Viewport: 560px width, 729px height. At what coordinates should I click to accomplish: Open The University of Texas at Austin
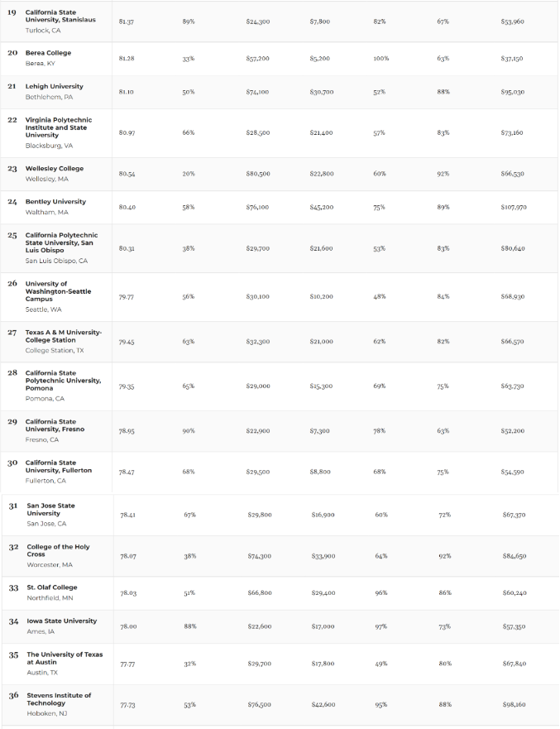pos(65,658)
